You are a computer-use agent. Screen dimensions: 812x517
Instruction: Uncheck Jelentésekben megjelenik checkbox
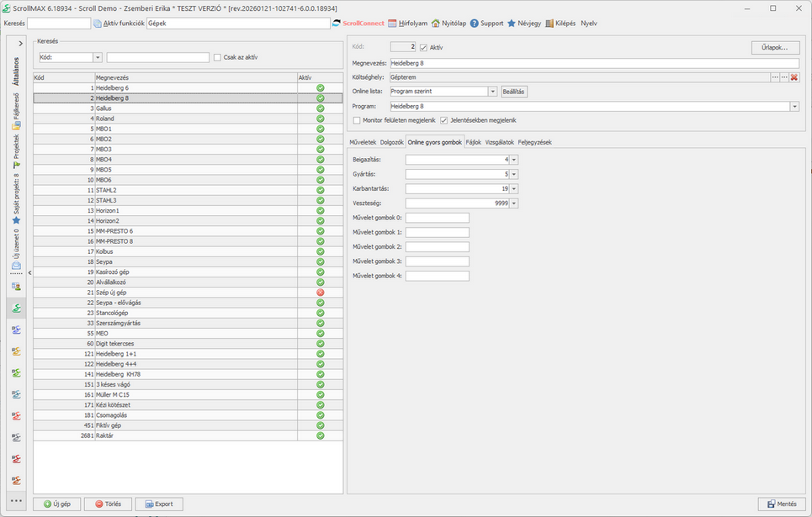444,120
